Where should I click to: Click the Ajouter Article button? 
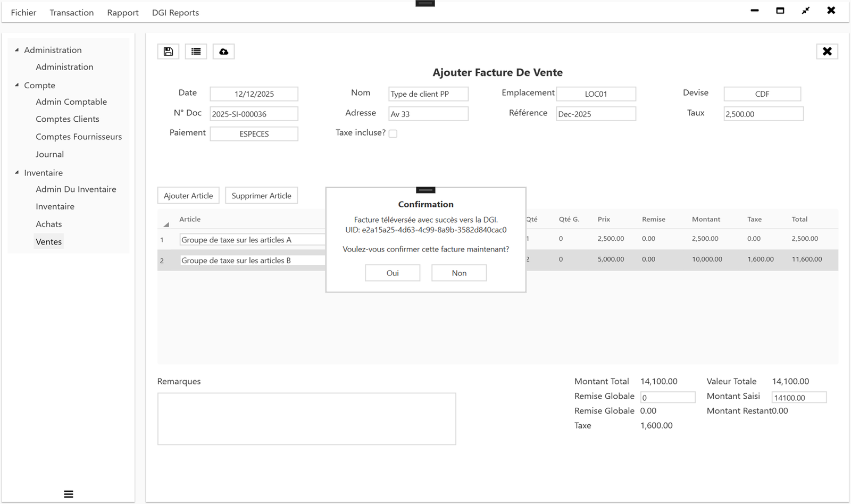pos(188,195)
